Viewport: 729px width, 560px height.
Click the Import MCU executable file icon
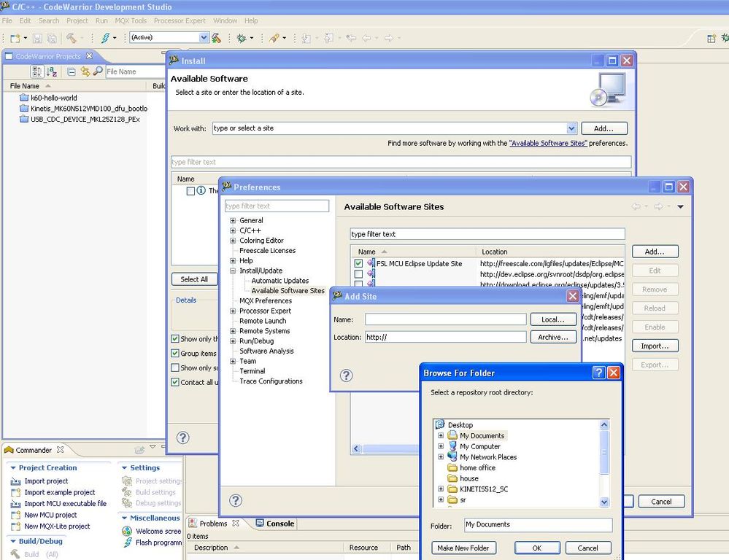coord(16,504)
